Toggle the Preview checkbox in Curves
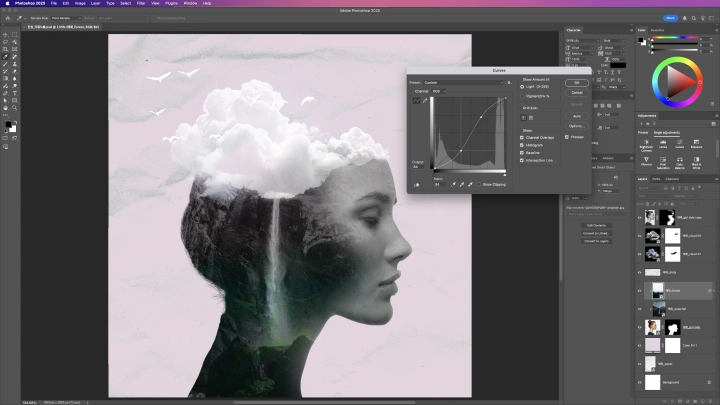Screen dimensions: 720x405 [x=567, y=137]
